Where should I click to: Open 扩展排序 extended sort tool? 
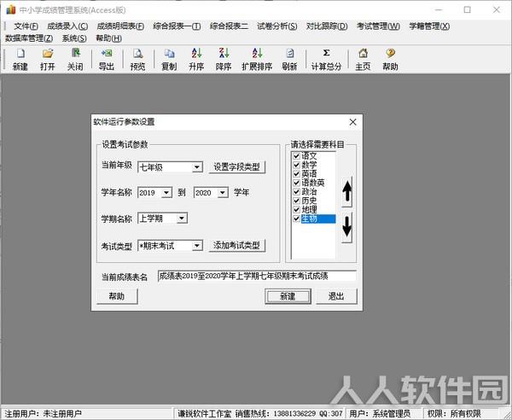click(x=257, y=59)
